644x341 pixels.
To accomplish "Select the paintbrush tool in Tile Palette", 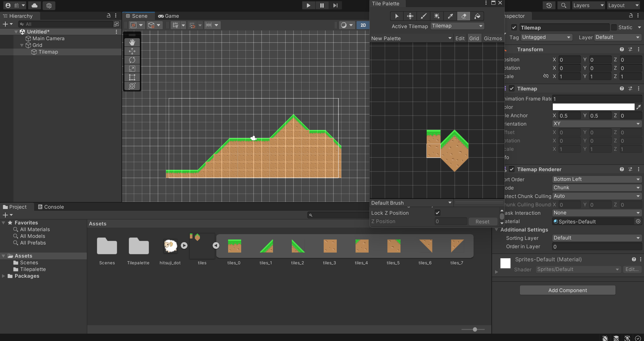I will click(x=424, y=16).
